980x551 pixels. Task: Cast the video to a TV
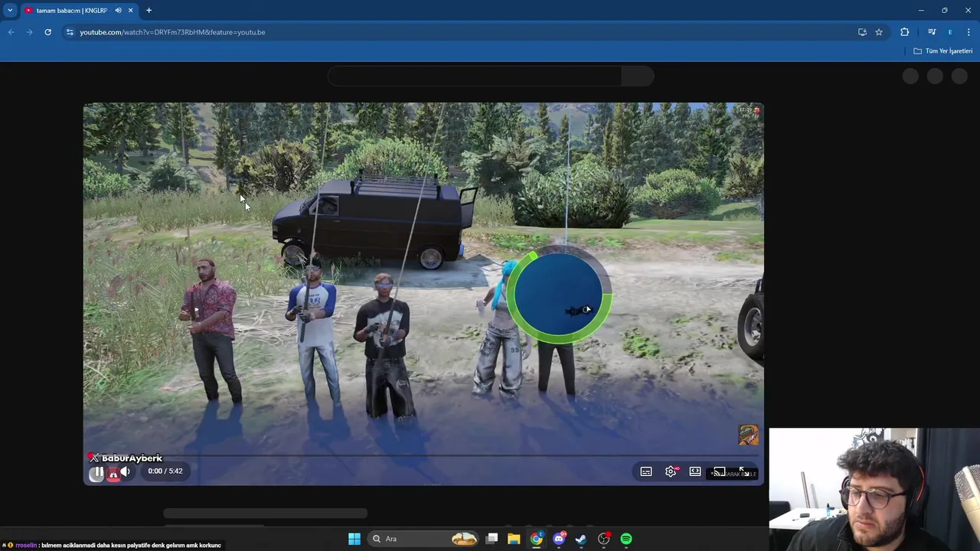(x=720, y=471)
